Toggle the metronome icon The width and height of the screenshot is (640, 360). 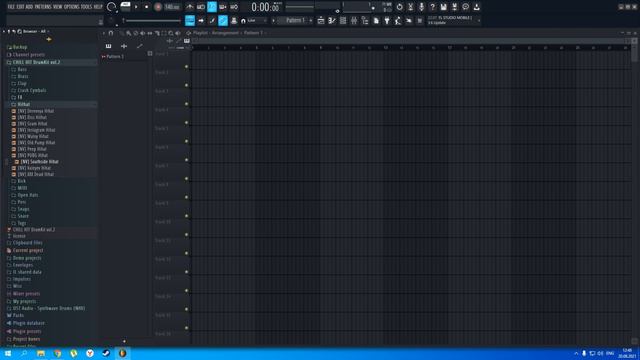pyautogui.click(x=190, y=7)
